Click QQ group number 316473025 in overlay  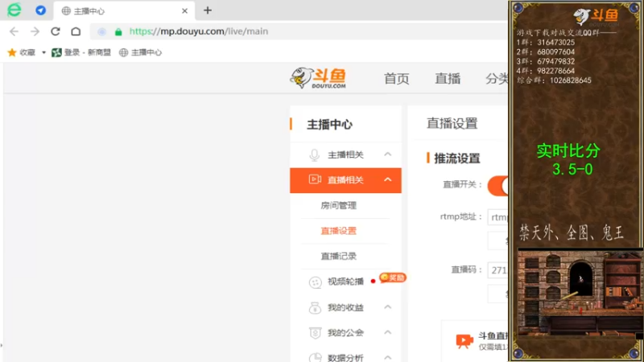(x=556, y=43)
